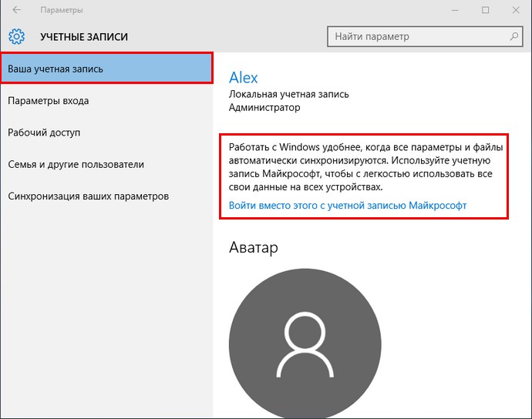Minimize the Параметры window

(x=455, y=10)
